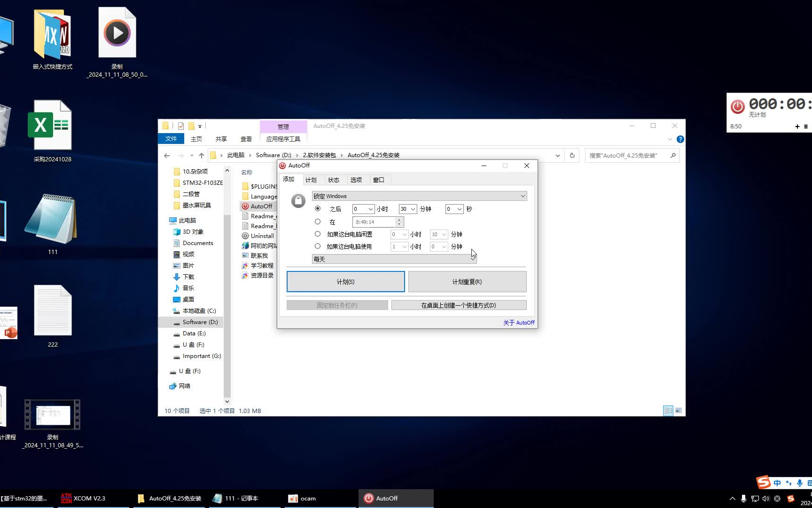812x508 pixels.
Task: Open the 分钟 dropdown showing 30
Action: tap(408, 209)
